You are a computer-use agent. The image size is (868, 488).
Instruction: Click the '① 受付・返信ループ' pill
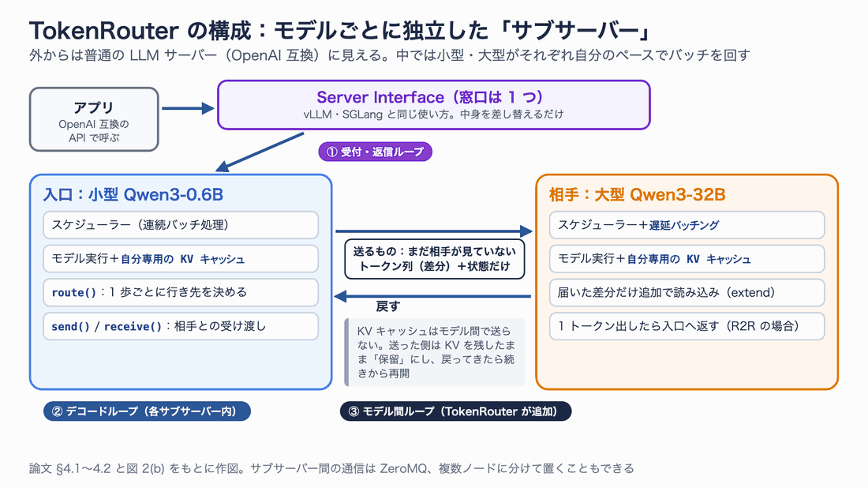[376, 152]
